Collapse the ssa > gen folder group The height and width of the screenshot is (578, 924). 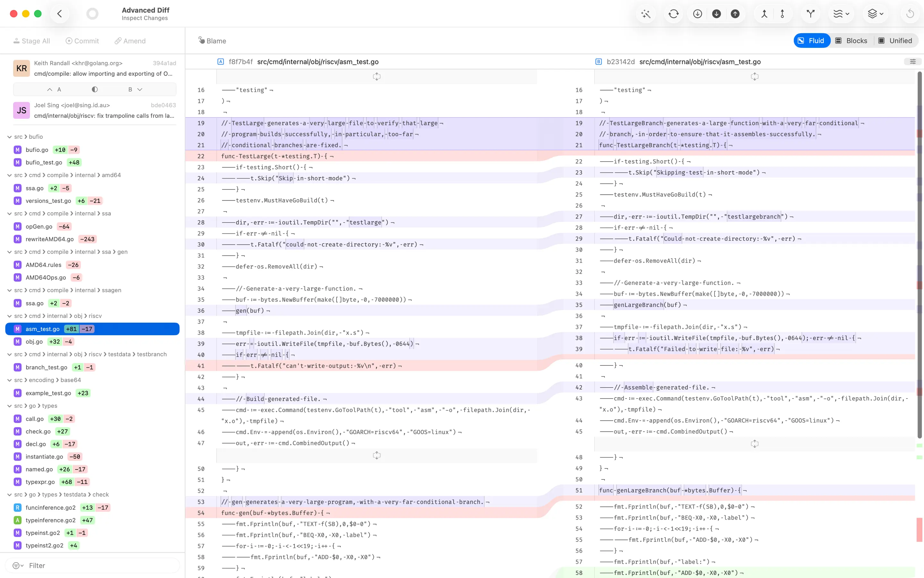point(9,252)
